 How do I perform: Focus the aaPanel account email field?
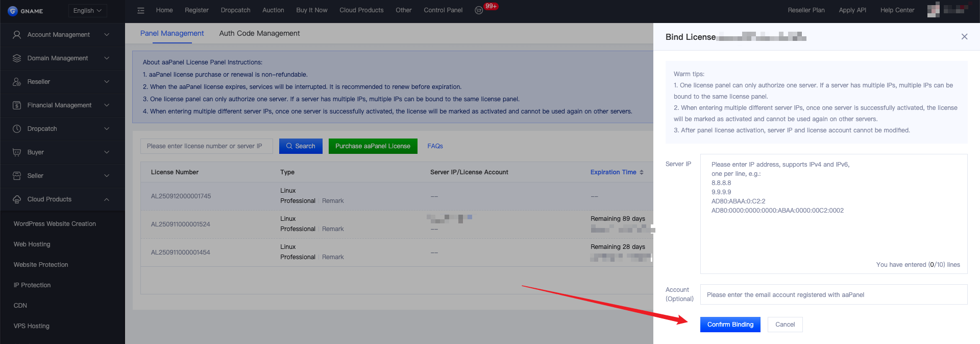[x=834, y=294]
